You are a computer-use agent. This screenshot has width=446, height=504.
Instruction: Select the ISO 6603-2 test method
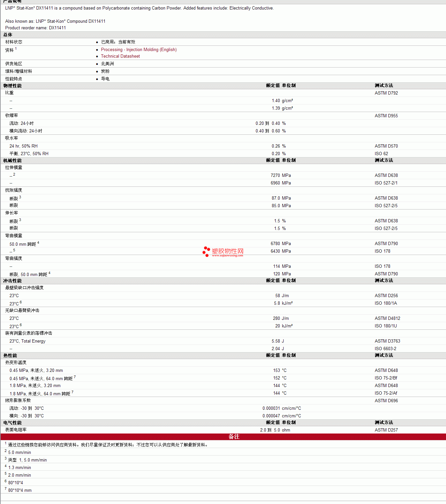[385, 349]
